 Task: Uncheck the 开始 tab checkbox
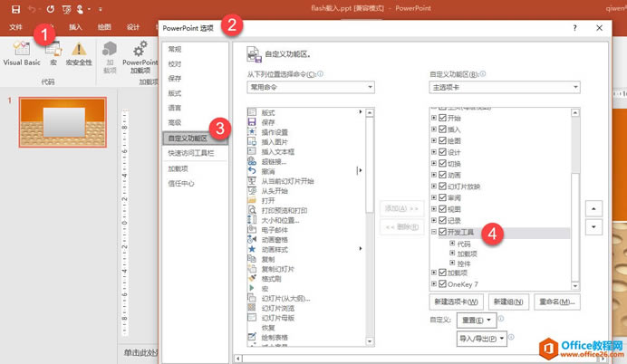442,118
